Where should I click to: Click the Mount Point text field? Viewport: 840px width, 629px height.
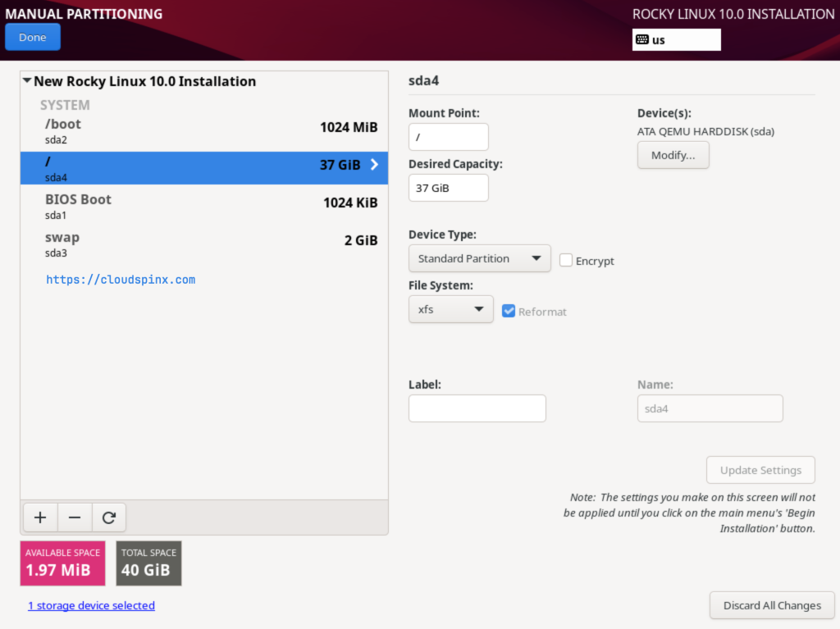coord(448,137)
